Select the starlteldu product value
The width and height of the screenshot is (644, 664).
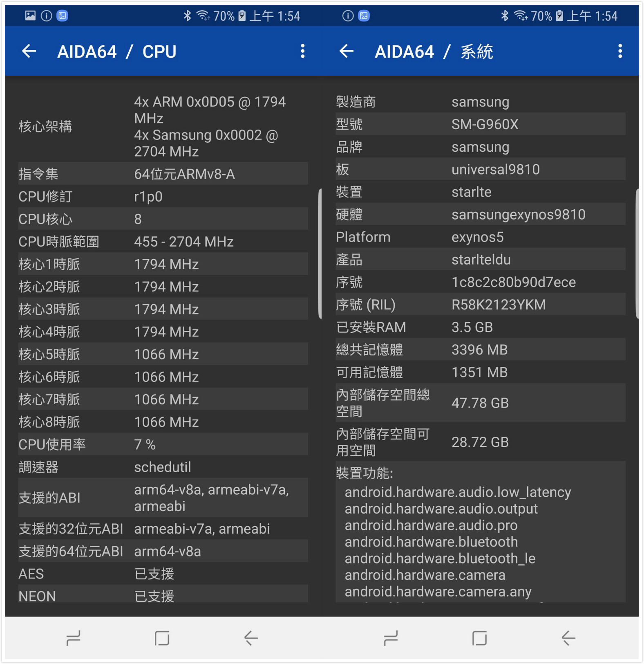click(481, 260)
